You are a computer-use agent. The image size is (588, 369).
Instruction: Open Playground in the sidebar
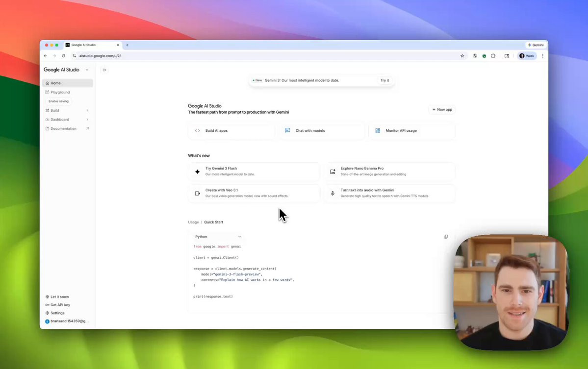point(68,92)
